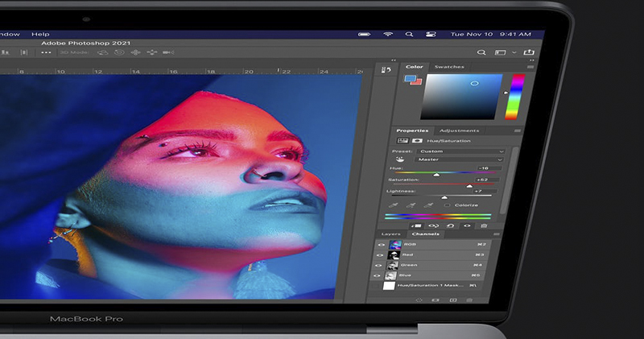Select the 3D roll camera mode icon
The width and height of the screenshot is (644, 339).
click(x=119, y=52)
